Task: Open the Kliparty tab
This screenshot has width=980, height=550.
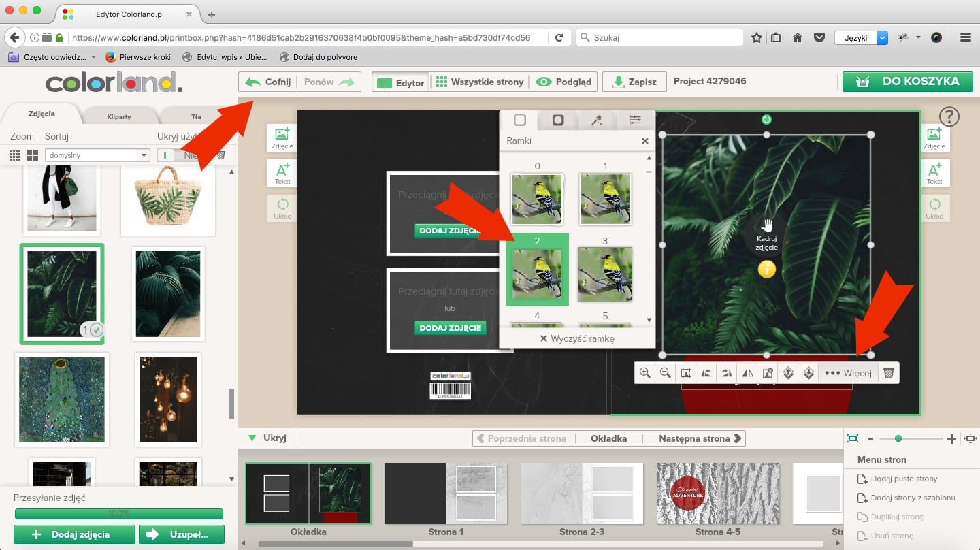Action: pyautogui.click(x=119, y=116)
